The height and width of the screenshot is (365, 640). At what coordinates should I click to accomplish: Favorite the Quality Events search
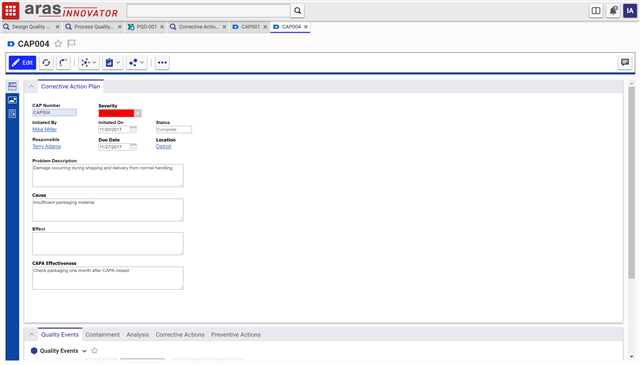pyautogui.click(x=95, y=350)
